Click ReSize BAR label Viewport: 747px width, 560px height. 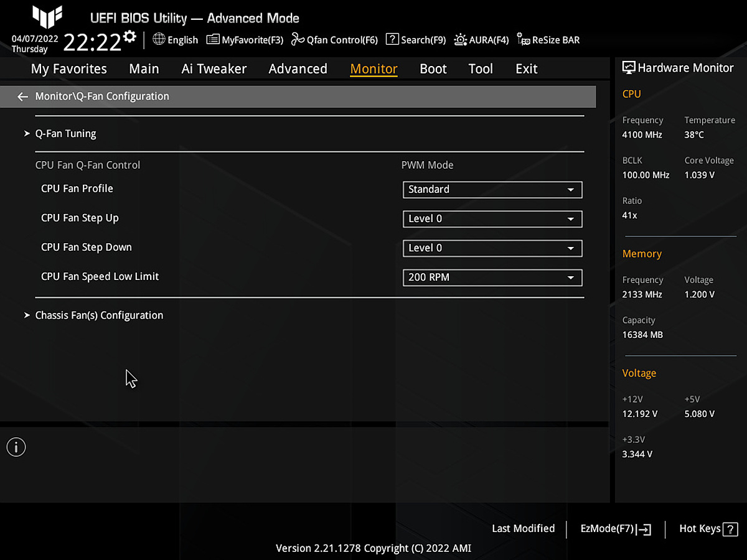pos(556,40)
